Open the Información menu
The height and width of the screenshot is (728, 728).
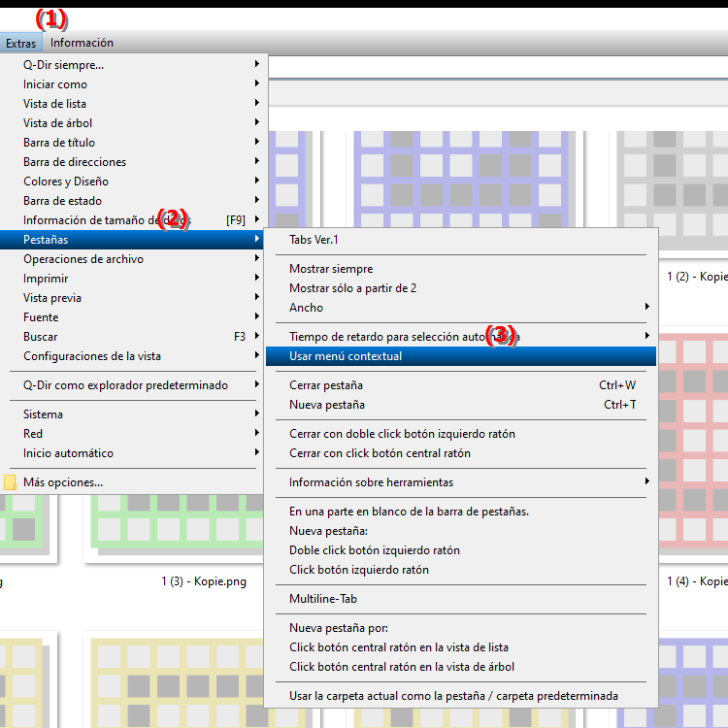82,43
